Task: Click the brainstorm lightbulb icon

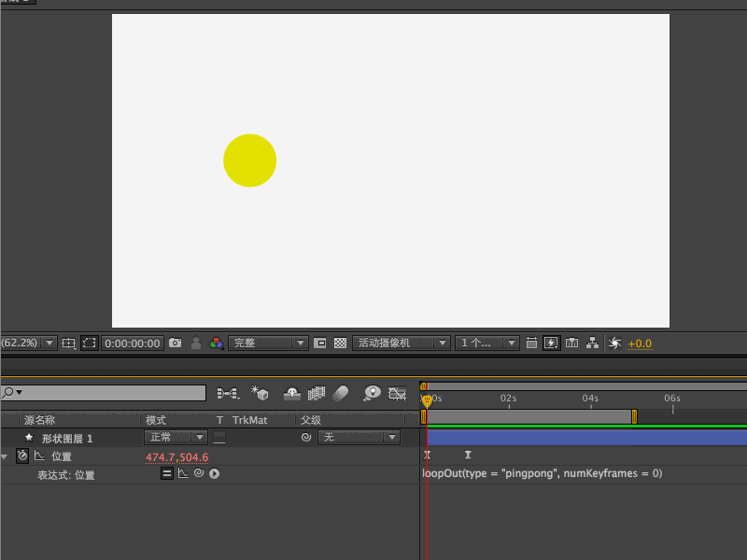Action: (x=372, y=393)
